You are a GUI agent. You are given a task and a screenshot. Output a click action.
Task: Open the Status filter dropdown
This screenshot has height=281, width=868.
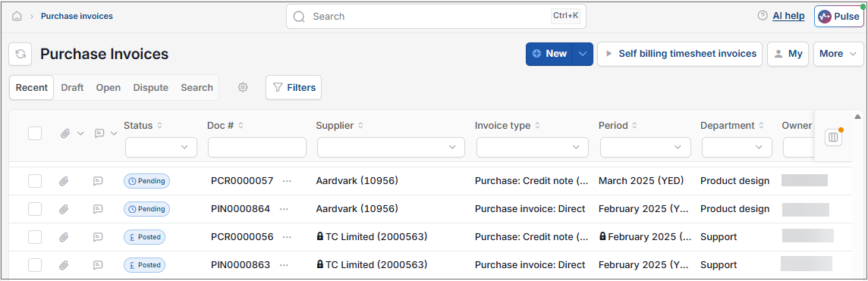point(161,148)
